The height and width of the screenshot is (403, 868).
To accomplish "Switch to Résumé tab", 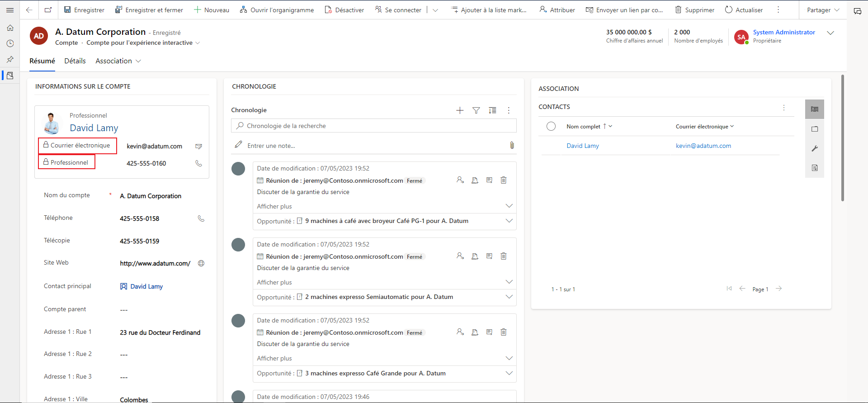I will tap(42, 61).
